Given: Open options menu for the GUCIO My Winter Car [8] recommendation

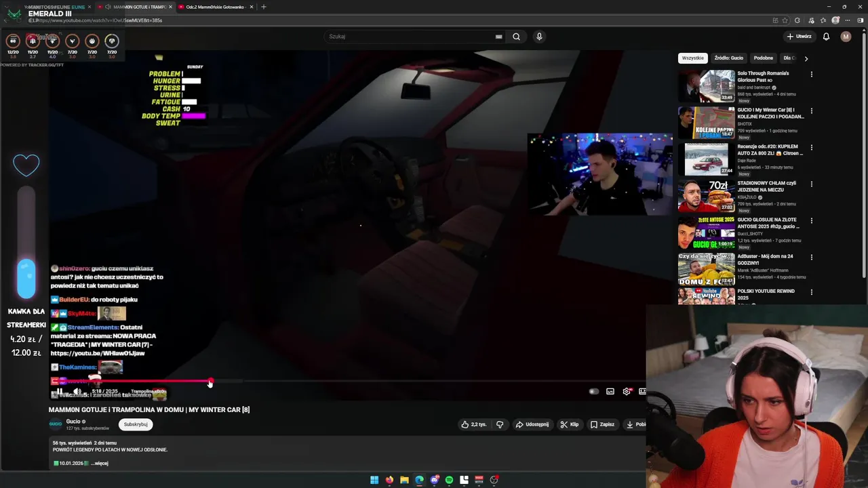Looking at the screenshot, I should point(812,111).
